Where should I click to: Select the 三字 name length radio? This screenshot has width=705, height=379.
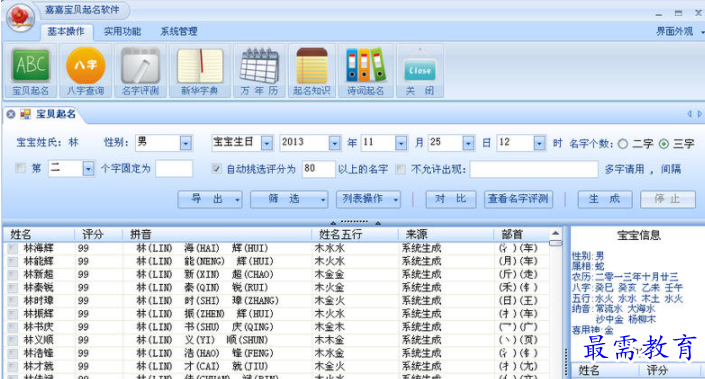pyautogui.click(x=664, y=144)
